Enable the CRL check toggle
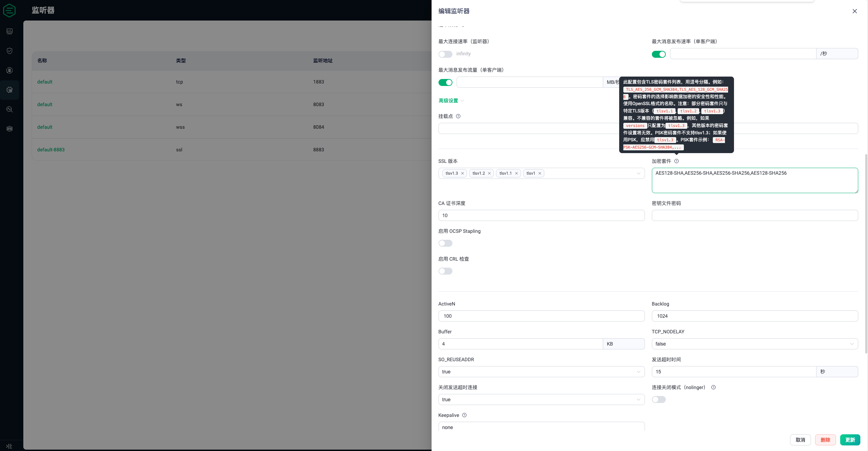This screenshot has width=868, height=451. [x=445, y=271]
